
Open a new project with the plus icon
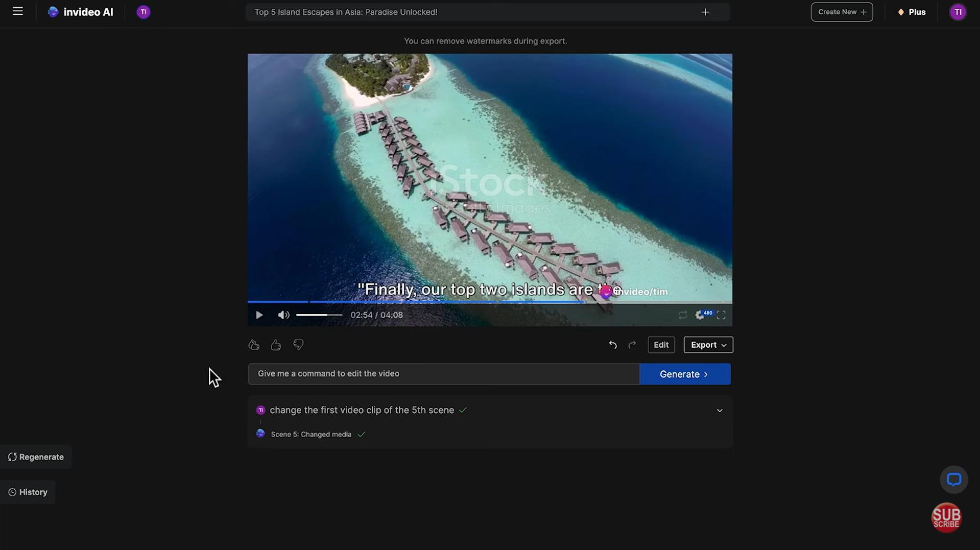tap(705, 12)
